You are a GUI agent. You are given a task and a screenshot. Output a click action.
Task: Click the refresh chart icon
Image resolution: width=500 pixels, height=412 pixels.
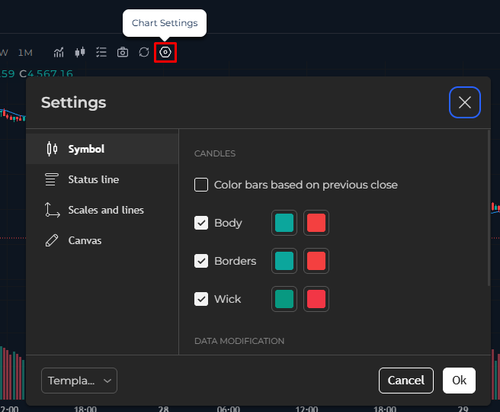(144, 52)
